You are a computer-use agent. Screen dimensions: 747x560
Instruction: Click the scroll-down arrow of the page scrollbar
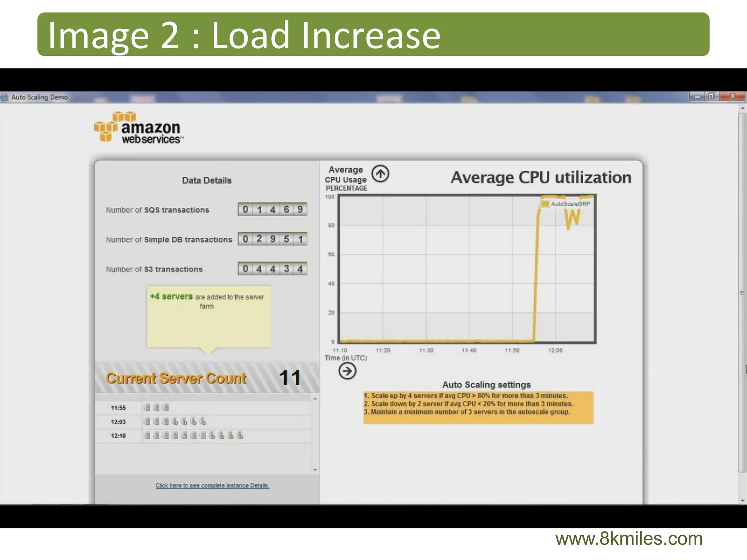[x=743, y=501]
